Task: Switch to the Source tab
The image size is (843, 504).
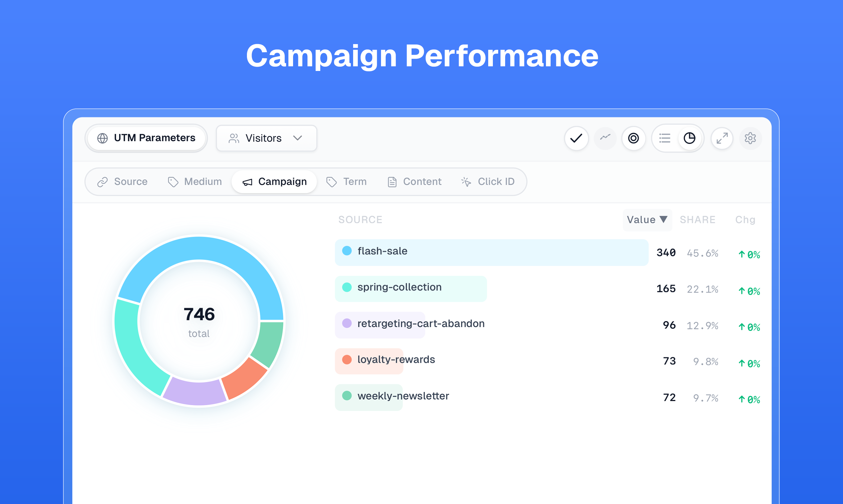Action: 123,182
